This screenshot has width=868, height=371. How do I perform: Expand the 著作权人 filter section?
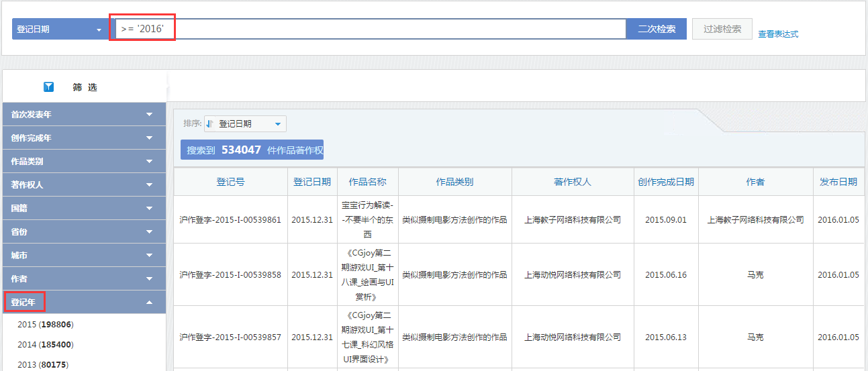(84, 184)
